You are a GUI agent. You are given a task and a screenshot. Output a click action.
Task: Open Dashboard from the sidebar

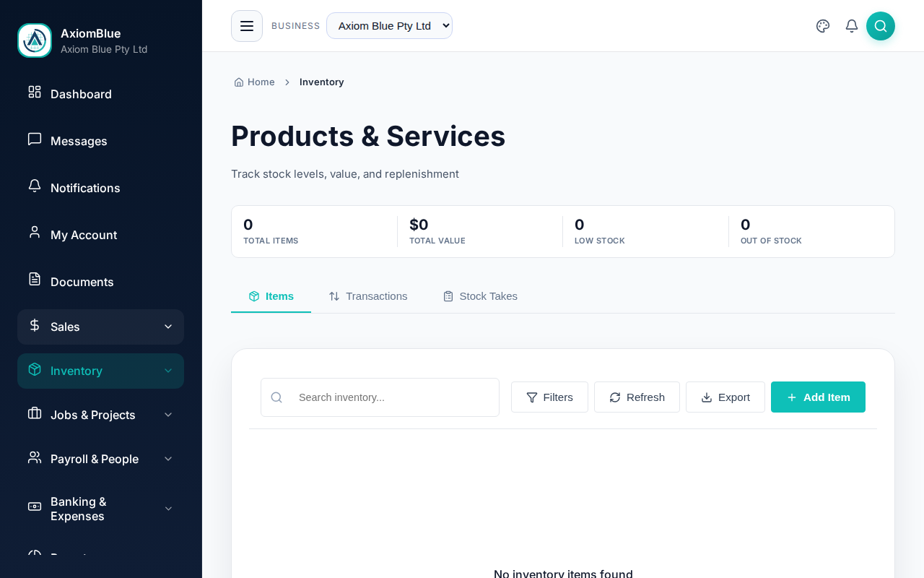click(100, 94)
